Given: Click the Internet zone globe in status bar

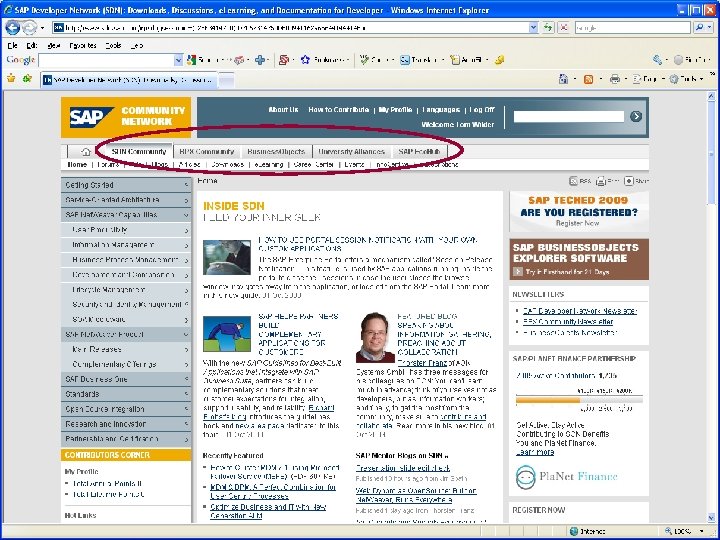Looking at the screenshot, I should click(x=574, y=531).
